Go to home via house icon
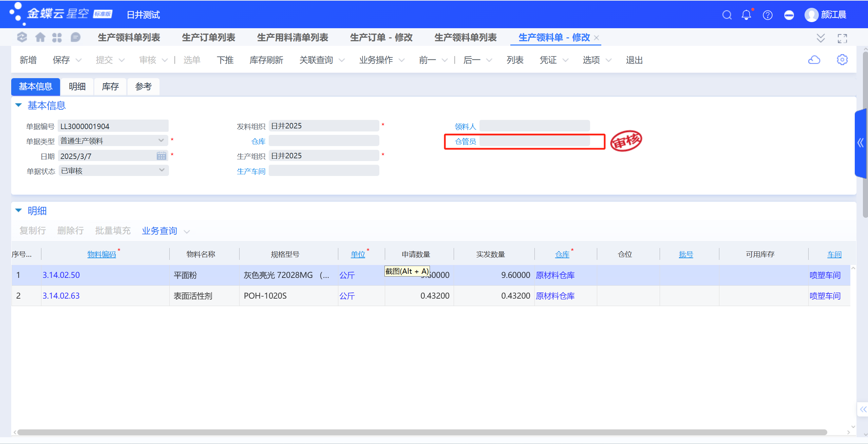The width and height of the screenshot is (868, 444). 40,37
